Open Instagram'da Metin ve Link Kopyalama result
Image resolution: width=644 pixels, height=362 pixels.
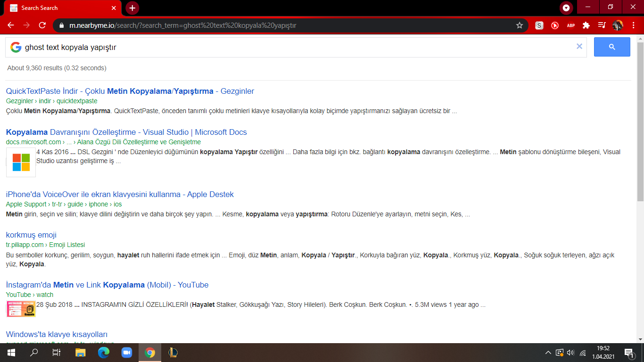pyautogui.click(x=107, y=285)
